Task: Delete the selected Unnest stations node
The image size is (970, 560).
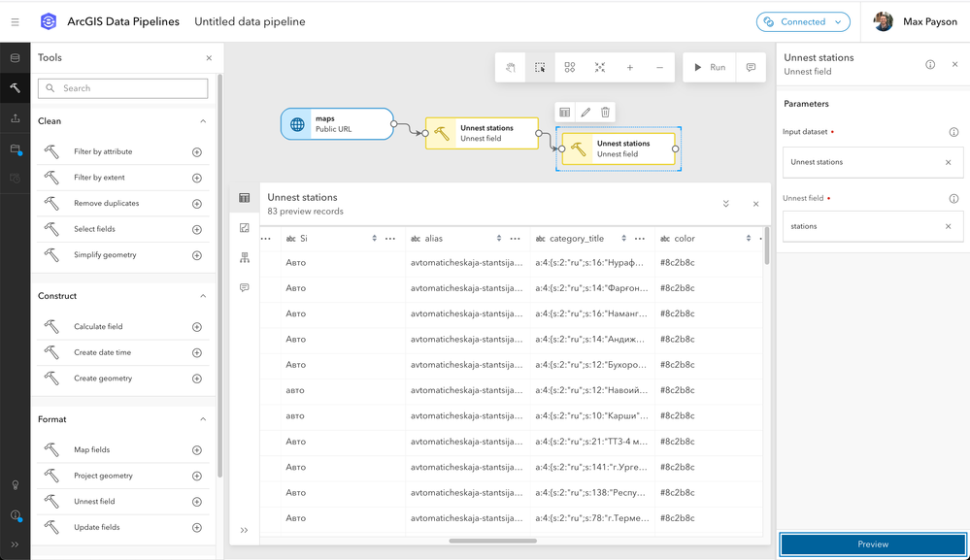Action: (606, 112)
